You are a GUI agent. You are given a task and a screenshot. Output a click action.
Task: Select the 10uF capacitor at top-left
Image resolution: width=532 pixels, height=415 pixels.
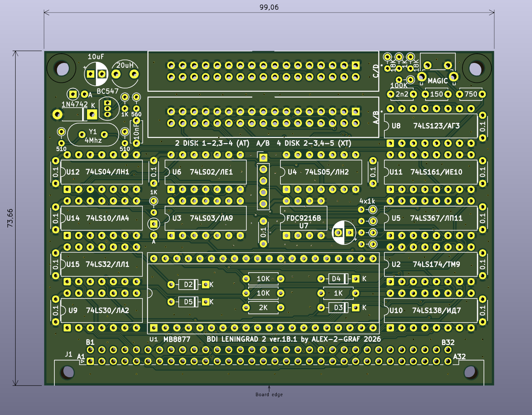tap(96, 74)
